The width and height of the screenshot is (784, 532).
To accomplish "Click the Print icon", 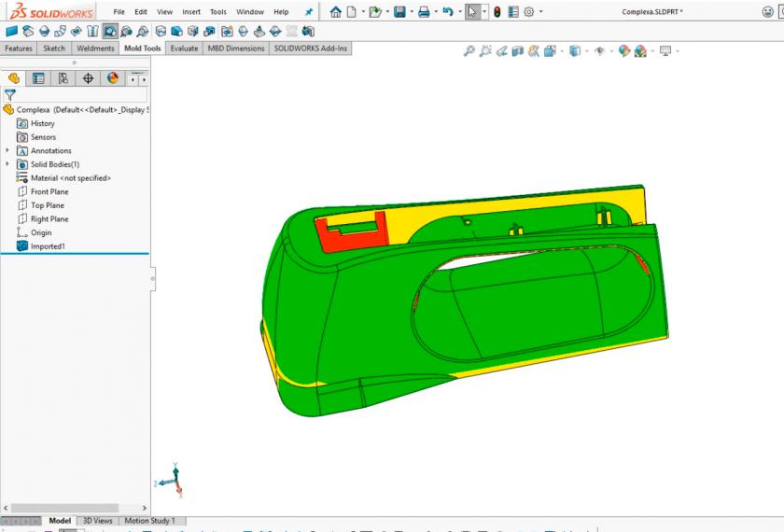I will 424,12.
